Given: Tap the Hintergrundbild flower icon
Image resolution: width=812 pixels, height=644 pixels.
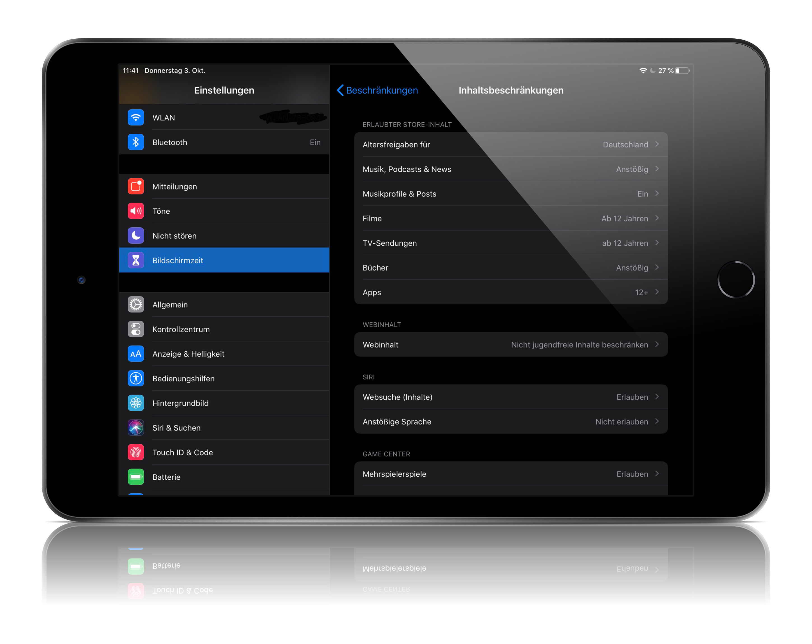Looking at the screenshot, I should pyautogui.click(x=136, y=403).
